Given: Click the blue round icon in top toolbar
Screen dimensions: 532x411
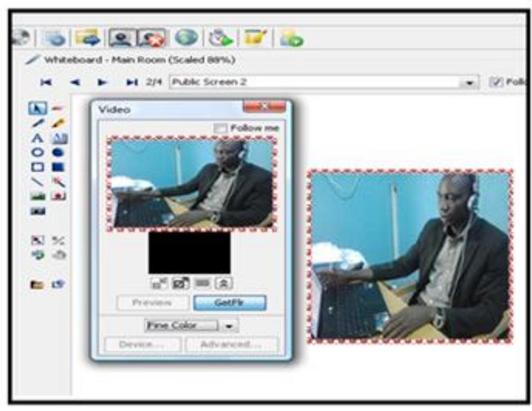Looking at the screenshot, I should click(56, 39).
